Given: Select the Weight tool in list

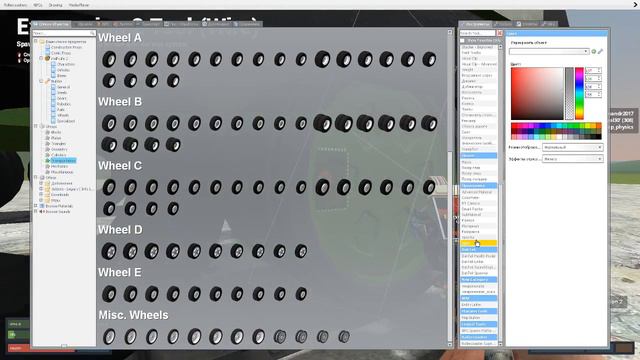Looking at the screenshot, I should 478,70.
